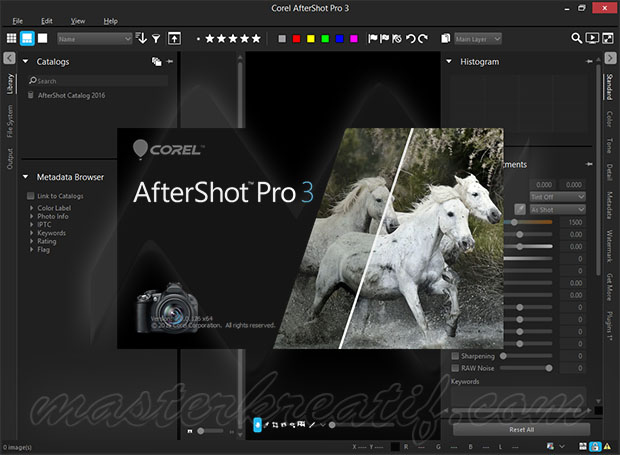The image size is (620, 455).
Task: Click the RAW Noise slider
Action: (526, 368)
